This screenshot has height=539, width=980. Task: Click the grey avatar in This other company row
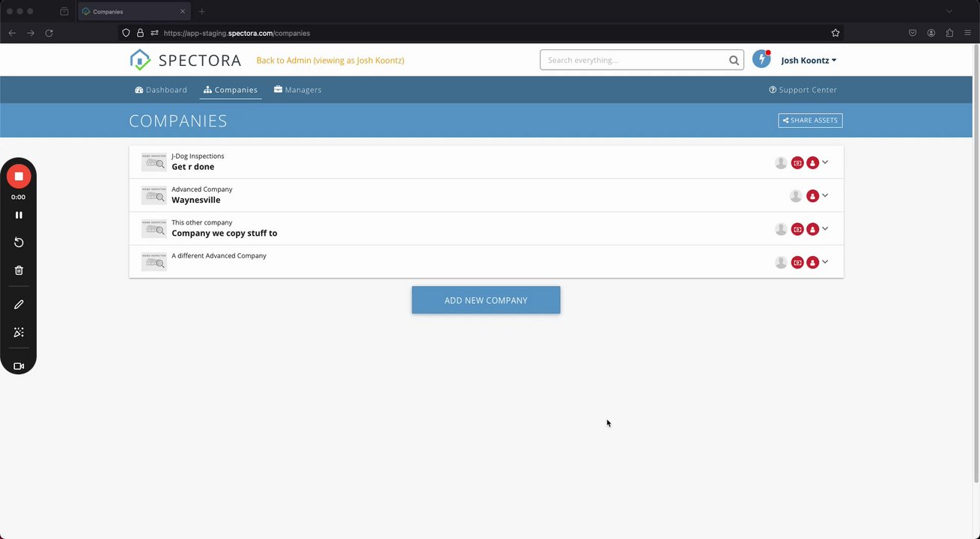click(781, 229)
